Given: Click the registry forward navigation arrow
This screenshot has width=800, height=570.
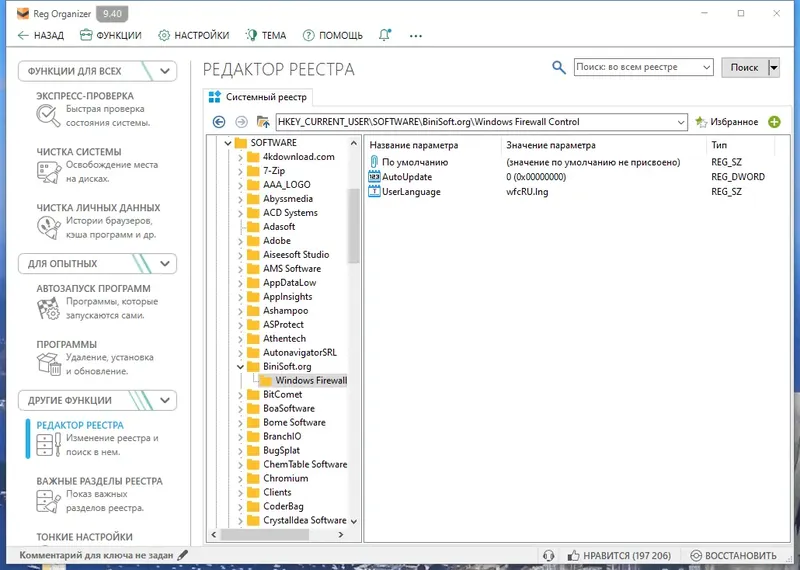Looking at the screenshot, I should pyautogui.click(x=241, y=122).
